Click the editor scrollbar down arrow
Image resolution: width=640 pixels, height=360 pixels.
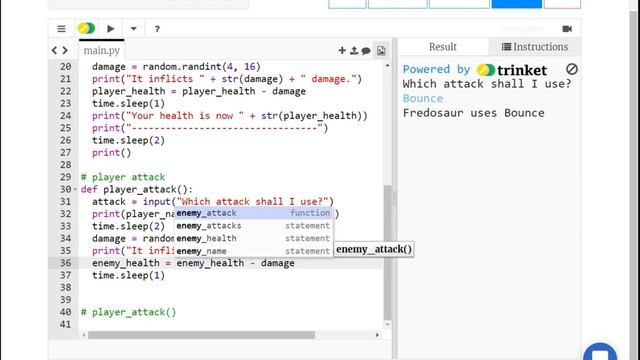tap(387, 324)
